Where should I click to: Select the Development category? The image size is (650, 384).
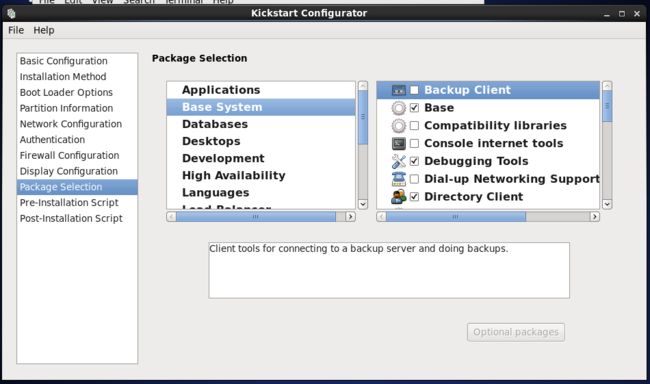tap(261, 158)
